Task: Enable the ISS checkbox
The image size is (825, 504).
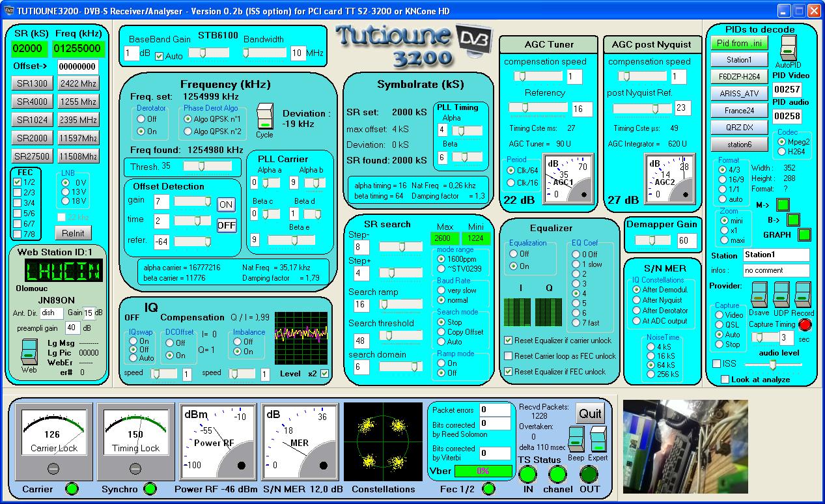Action: 717,363
